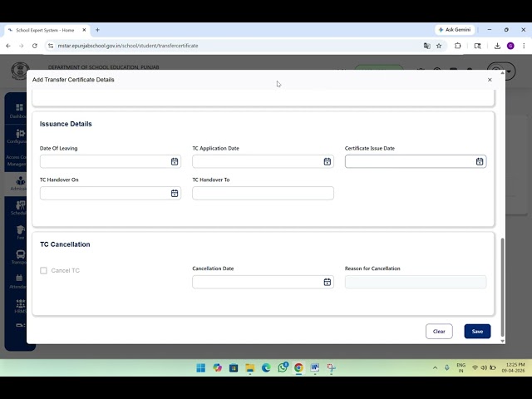Tick the Cancel TC checkbox
The height and width of the screenshot is (399, 532).
(43, 270)
